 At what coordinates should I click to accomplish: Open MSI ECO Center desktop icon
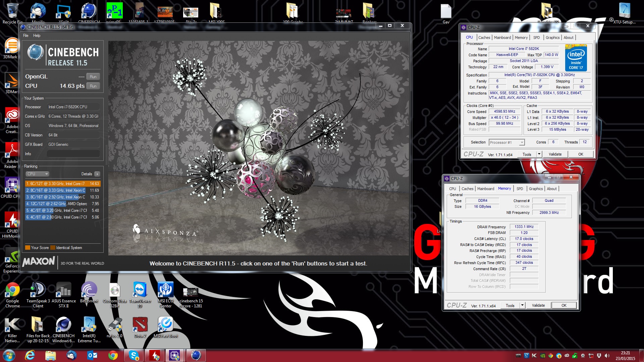tap(165, 295)
